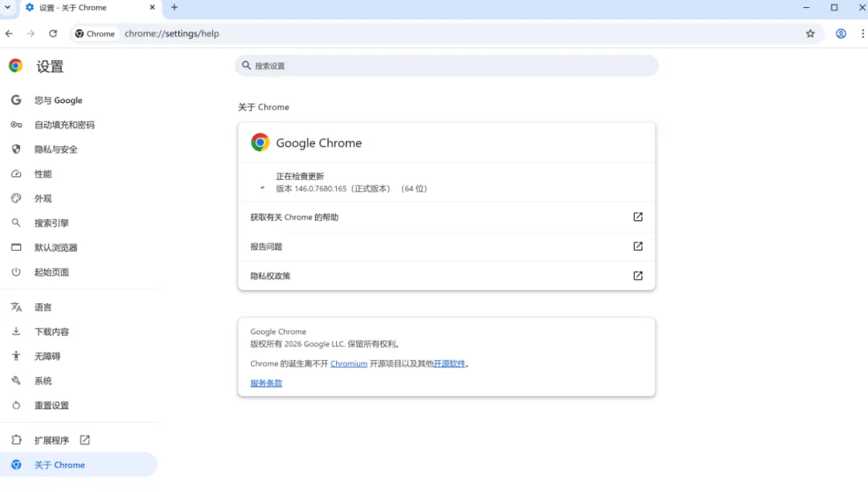Select the 设置 - 关于 Chrome tab
The image size is (868, 492).
point(90,8)
